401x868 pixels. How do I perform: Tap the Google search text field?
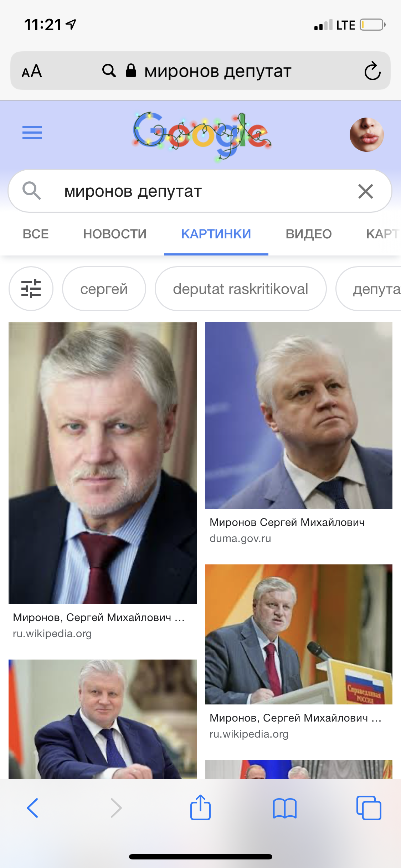click(200, 191)
